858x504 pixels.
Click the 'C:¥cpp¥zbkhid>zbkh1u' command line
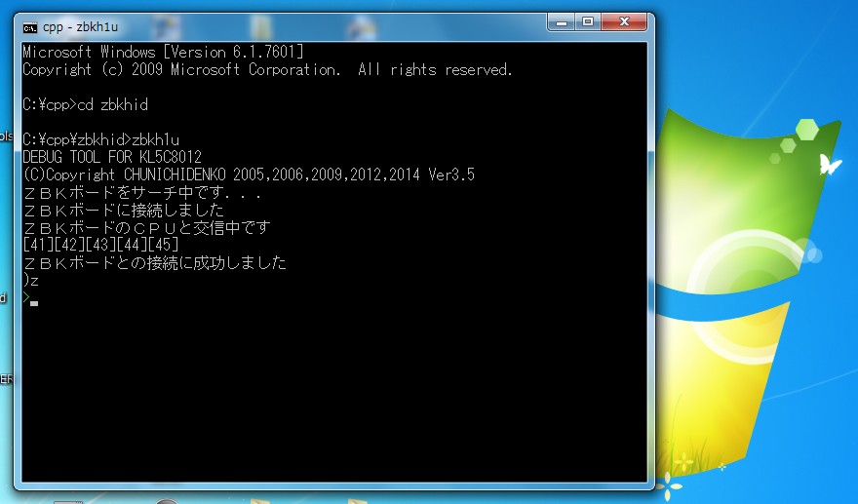pyautogui.click(x=101, y=139)
